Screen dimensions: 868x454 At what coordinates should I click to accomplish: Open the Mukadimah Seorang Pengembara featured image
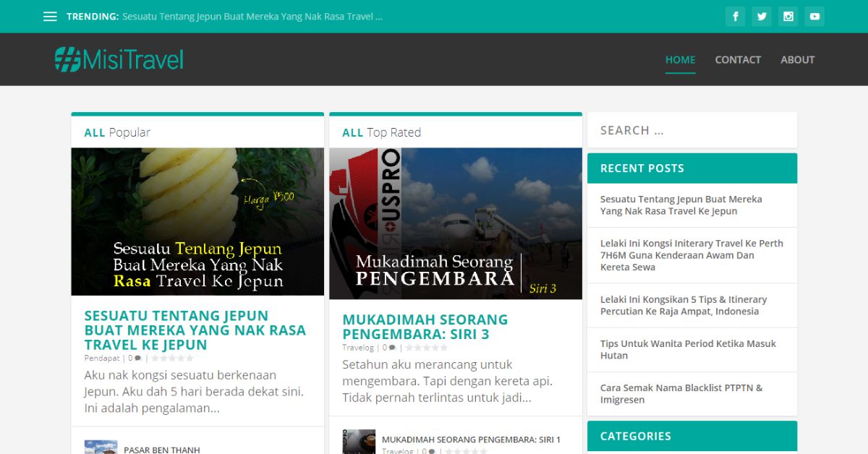456,223
